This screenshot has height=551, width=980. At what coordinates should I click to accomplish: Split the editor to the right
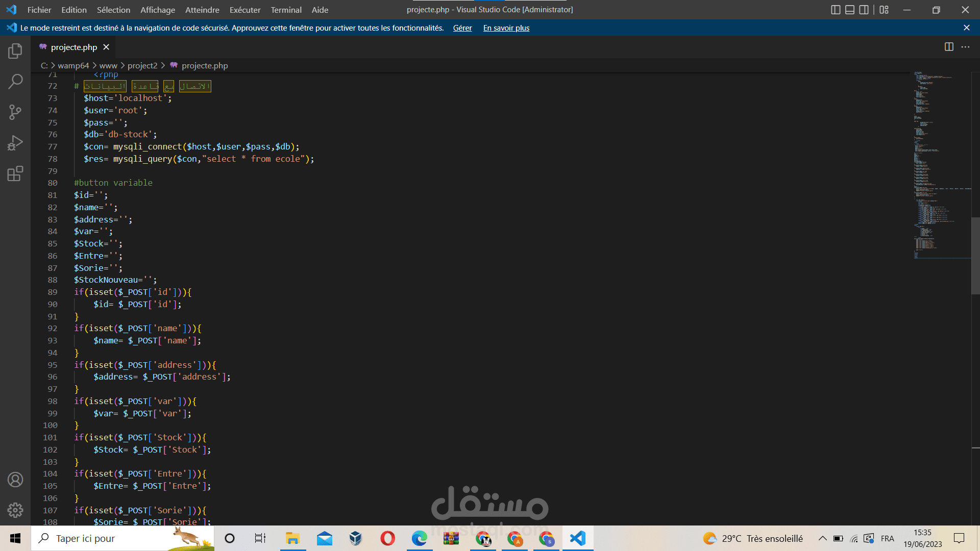coord(949,47)
